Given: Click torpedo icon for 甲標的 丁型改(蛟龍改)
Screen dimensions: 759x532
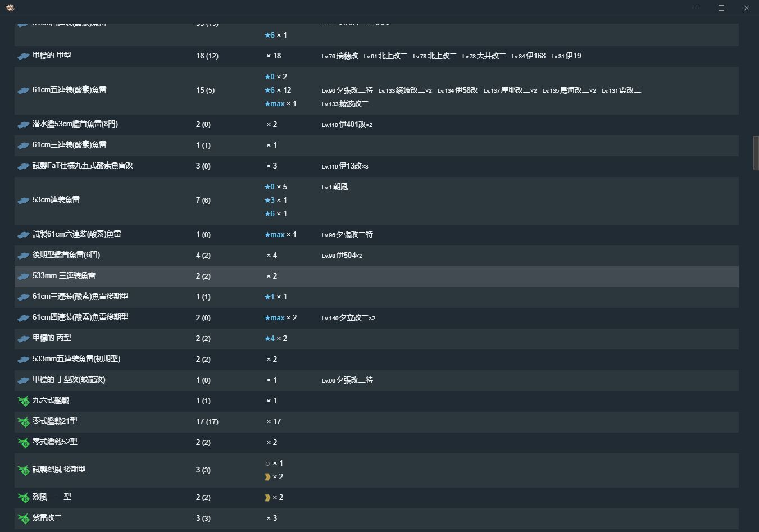Looking at the screenshot, I should tap(23, 380).
